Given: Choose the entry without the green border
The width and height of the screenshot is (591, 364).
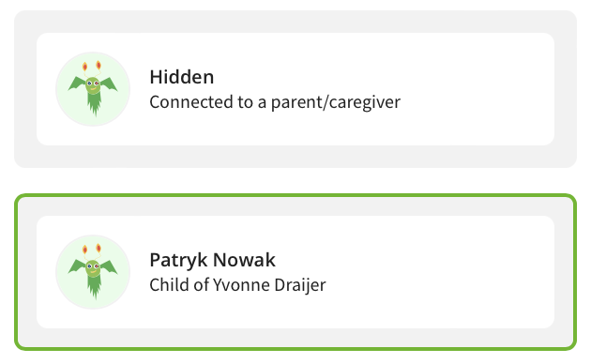Looking at the screenshot, I should pyautogui.click(x=295, y=89).
